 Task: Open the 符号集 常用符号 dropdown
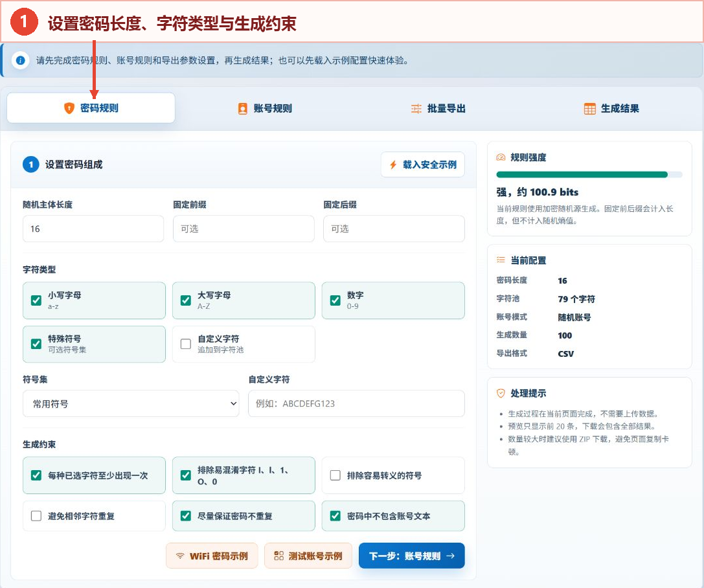pyautogui.click(x=131, y=403)
